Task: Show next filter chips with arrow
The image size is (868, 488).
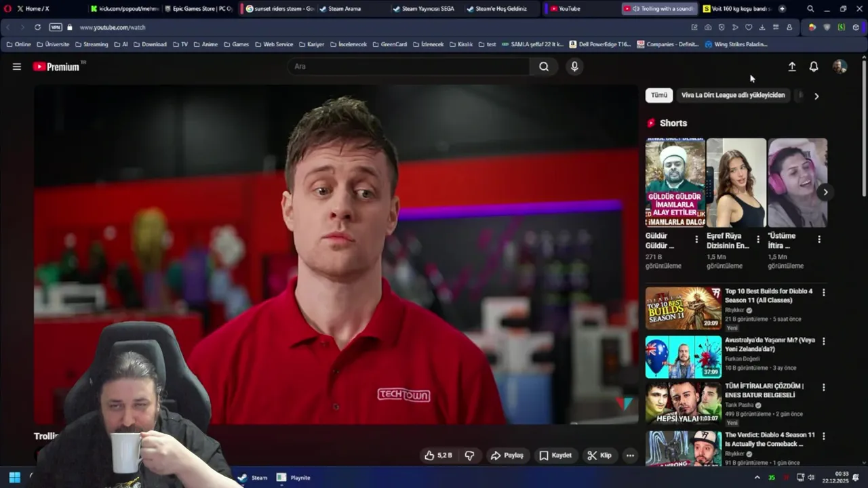Action: (x=816, y=96)
